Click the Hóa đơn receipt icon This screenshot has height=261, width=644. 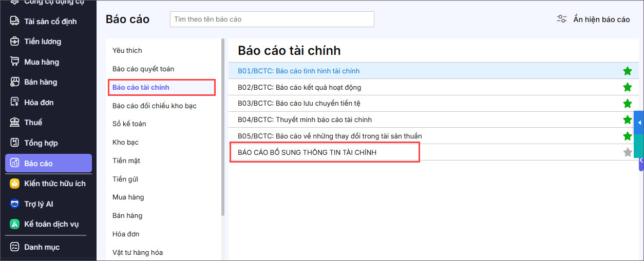tap(15, 102)
